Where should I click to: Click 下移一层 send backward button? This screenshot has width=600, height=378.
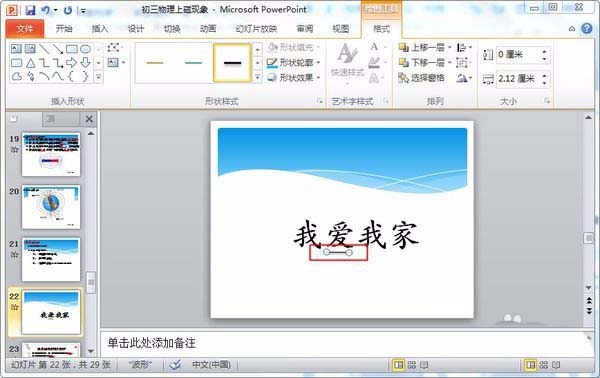pyautogui.click(x=422, y=62)
